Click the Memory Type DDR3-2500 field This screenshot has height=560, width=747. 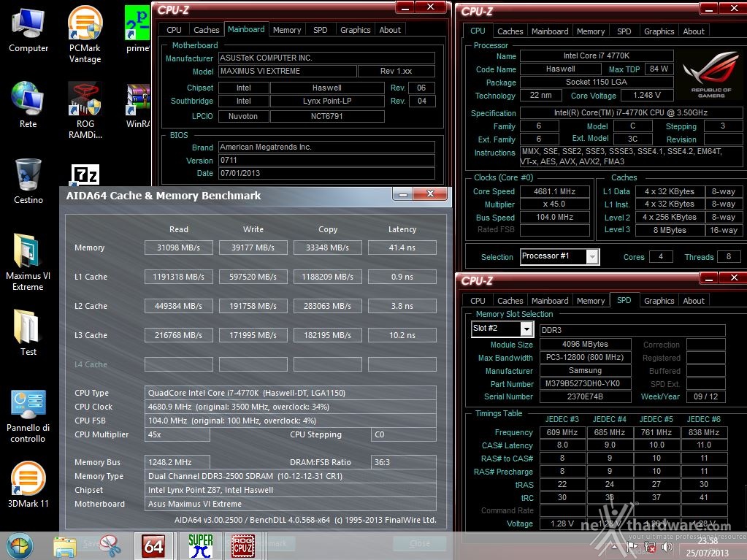(290, 476)
